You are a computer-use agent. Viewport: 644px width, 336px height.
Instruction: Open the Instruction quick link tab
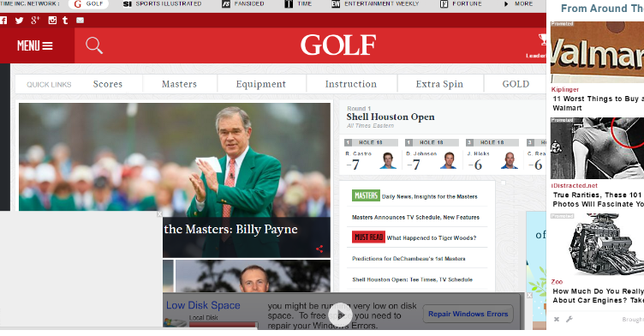click(x=351, y=84)
